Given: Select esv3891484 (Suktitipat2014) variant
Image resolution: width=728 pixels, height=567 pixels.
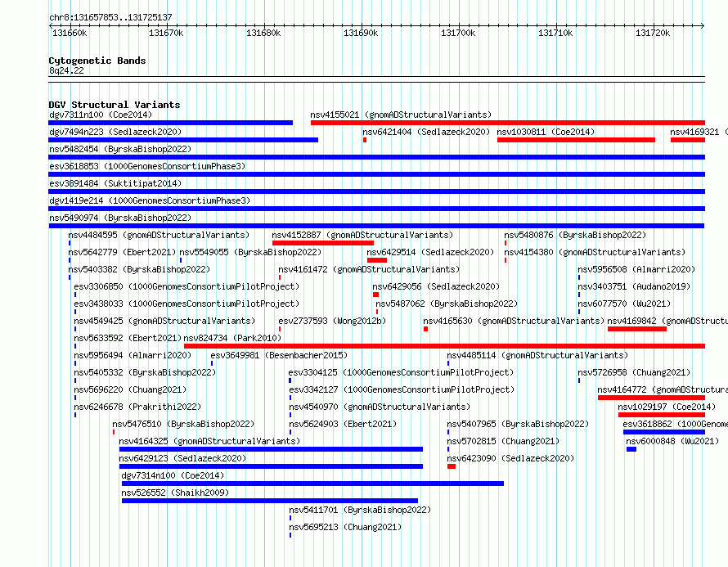Looking at the screenshot, I should [115, 183].
